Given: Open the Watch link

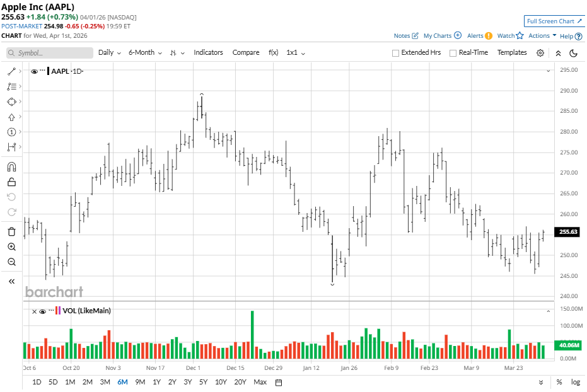Looking at the screenshot, I should coord(506,35).
